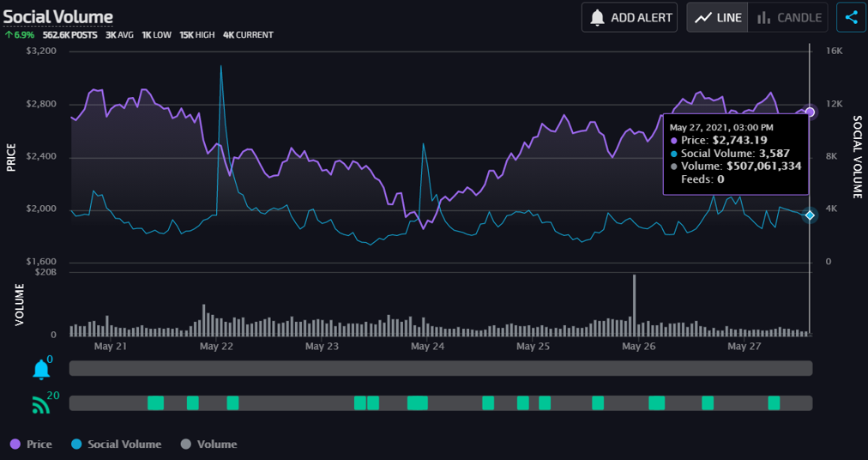Click the alerts bell icon beside timeline

(41, 370)
